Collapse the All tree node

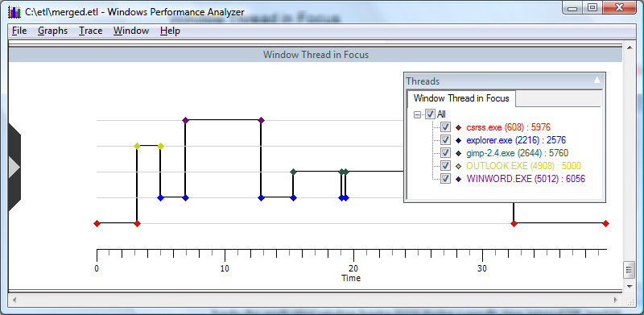(x=418, y=114)
